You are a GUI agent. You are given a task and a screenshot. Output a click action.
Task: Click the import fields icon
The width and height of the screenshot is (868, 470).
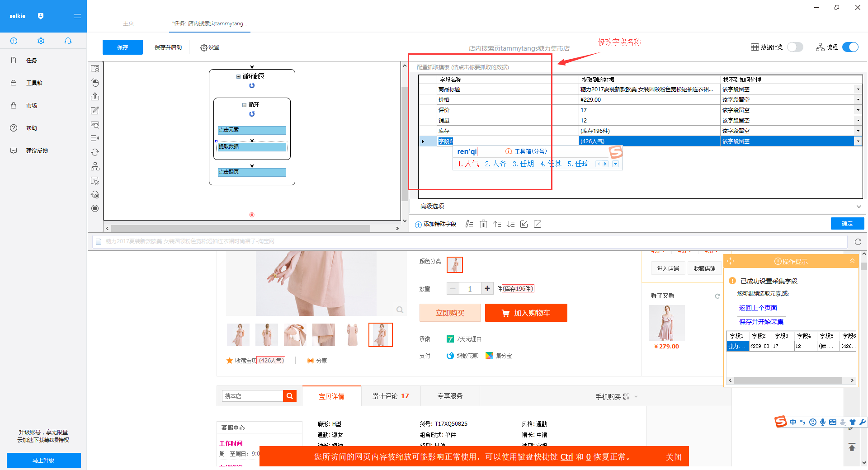point(524,224)
